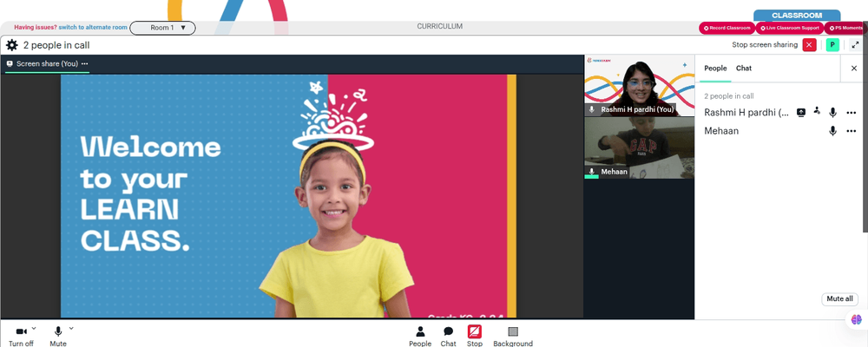
Task: Expand call to fullscreen
Action: [x=855, y=45]
